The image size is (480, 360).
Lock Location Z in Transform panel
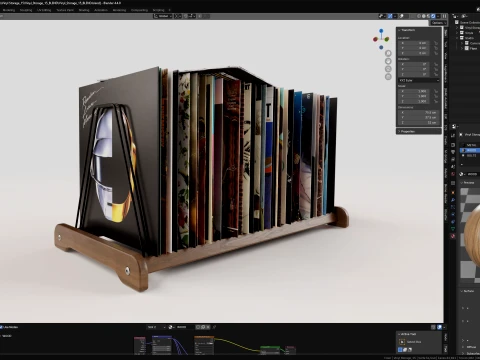coord(436,53)
